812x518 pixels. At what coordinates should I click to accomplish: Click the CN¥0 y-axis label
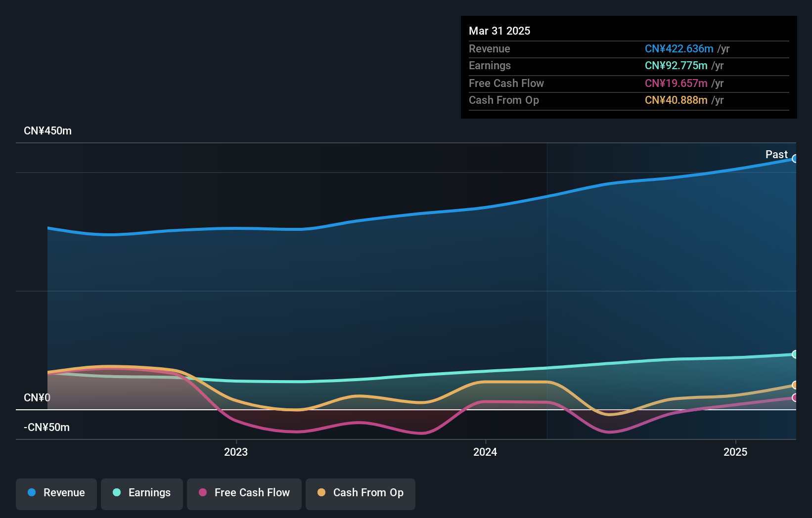[x=37, y=398]
